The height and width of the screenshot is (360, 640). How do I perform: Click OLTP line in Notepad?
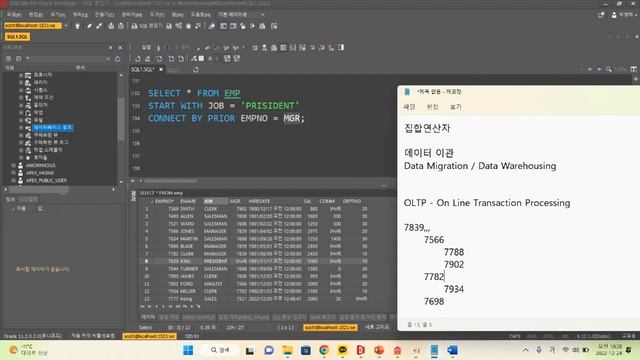[487, 203]
